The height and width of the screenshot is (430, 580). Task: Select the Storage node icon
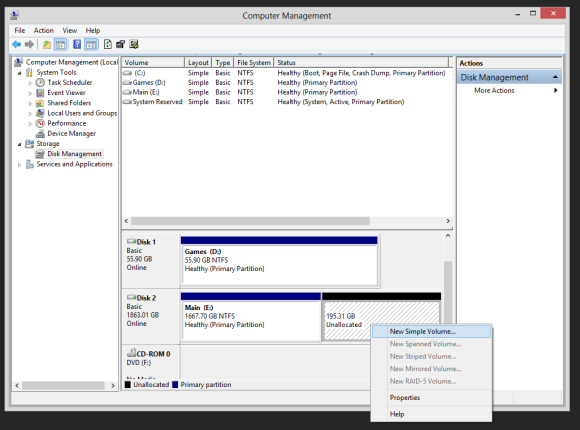click(x=29, y=144)
